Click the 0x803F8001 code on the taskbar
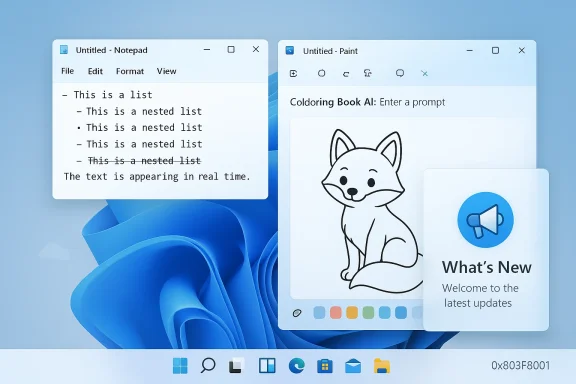This screenshot has width=576, height=384. [x=521, y=366]
